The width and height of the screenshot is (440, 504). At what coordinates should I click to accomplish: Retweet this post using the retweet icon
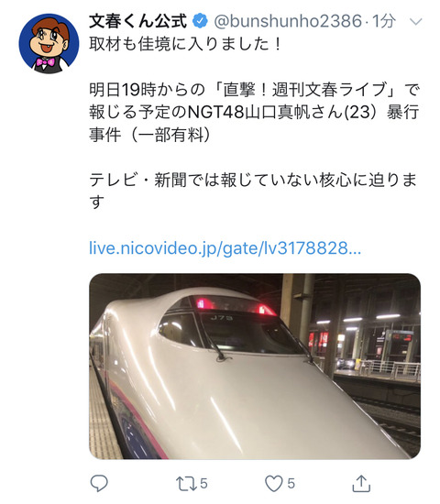pyautogui.click(x=186, y=484)
